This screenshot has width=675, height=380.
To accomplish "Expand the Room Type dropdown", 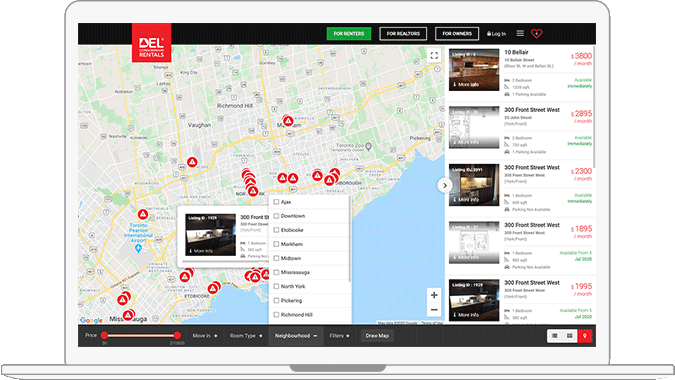I will click(246, 336).
